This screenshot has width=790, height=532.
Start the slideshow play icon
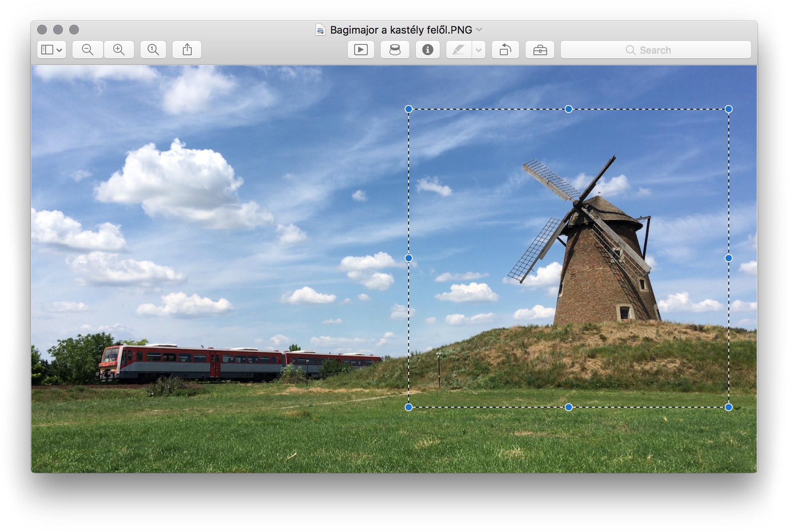(x=361, y=50)
